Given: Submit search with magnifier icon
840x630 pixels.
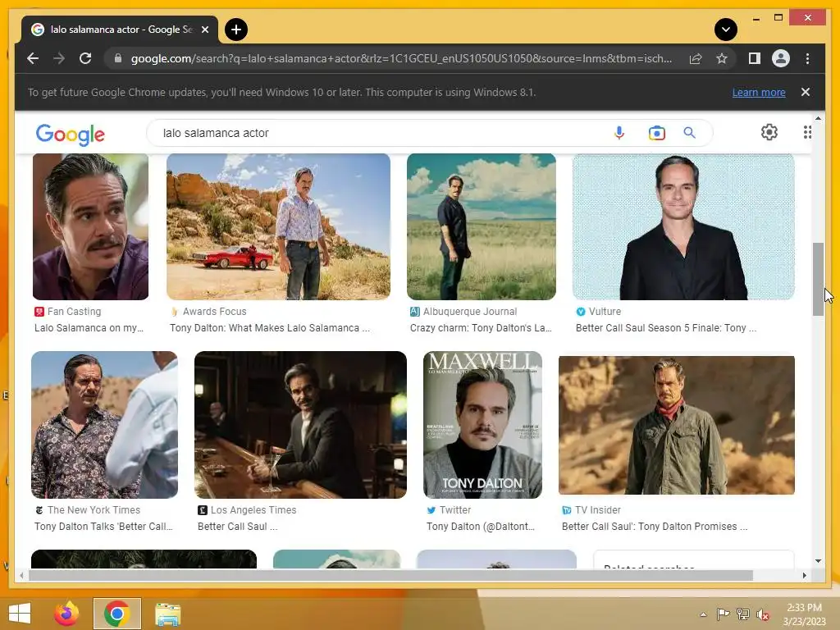Looking at the screenshot, I should (x=689, y=133).
